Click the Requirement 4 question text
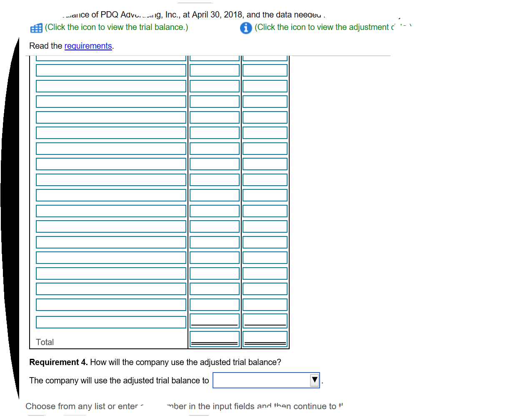The image size is (508, 420). tap(154, 362)
